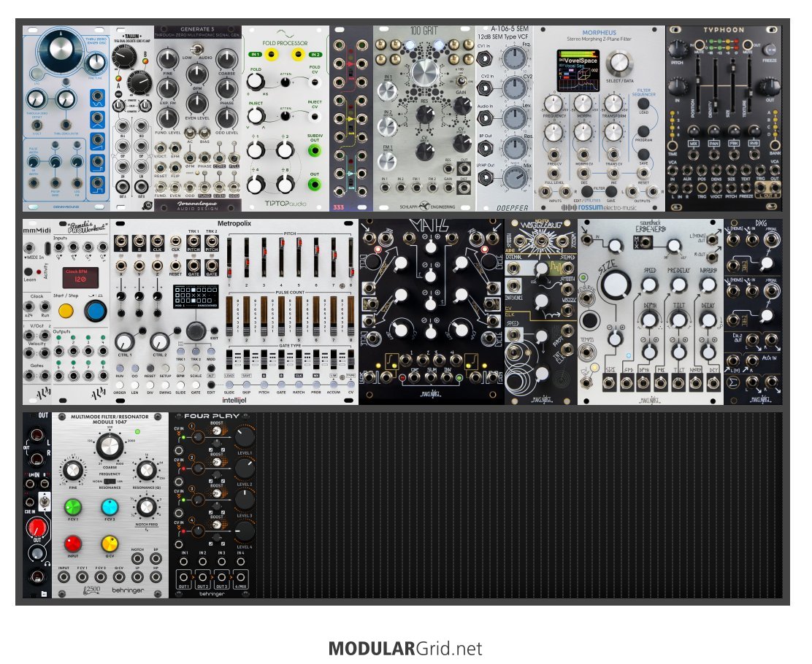Screen dimensions: 812x664
Task: Click the ÷8 knob on Fold Processor
Action: point(285,185)
